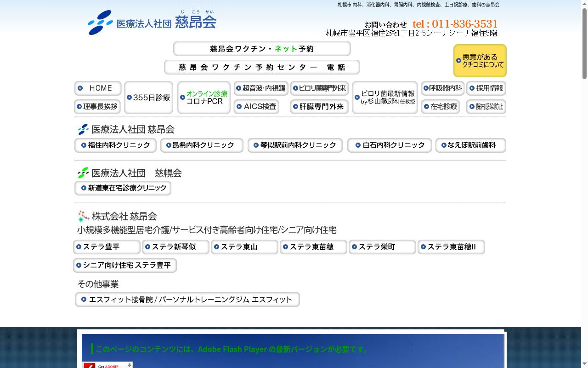This screenshot has height=368, width=588.
Task: Open ステラ東苗穂 facility link
Action: [x=313, y=247]
